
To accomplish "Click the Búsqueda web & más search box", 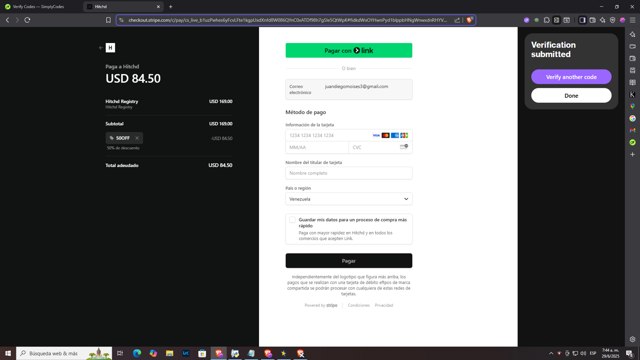I will pos(64,353).
